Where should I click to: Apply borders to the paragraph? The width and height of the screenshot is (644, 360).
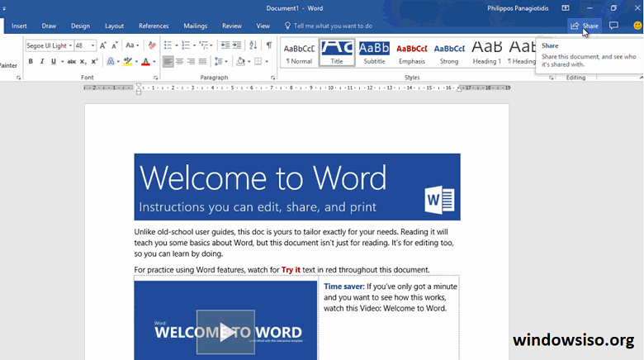pyautogui.click(x=258, y=61)
